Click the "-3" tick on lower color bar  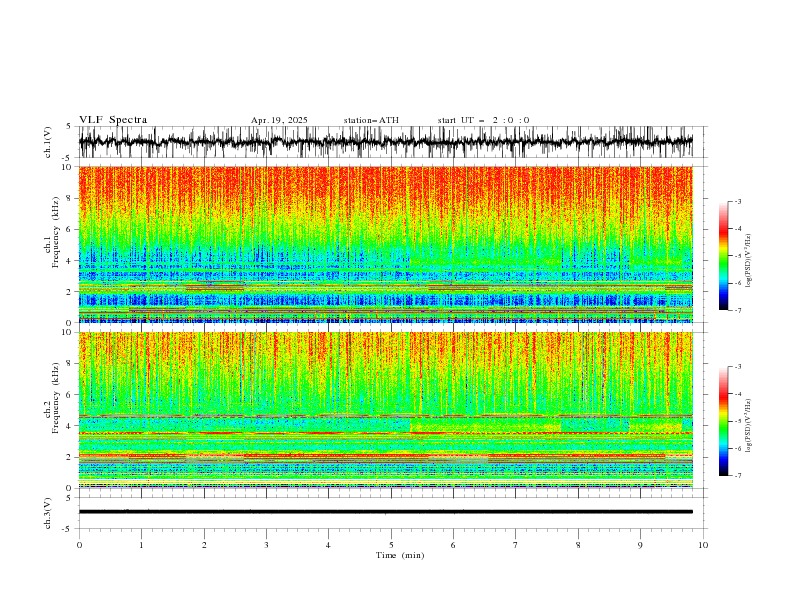point(738,367)
